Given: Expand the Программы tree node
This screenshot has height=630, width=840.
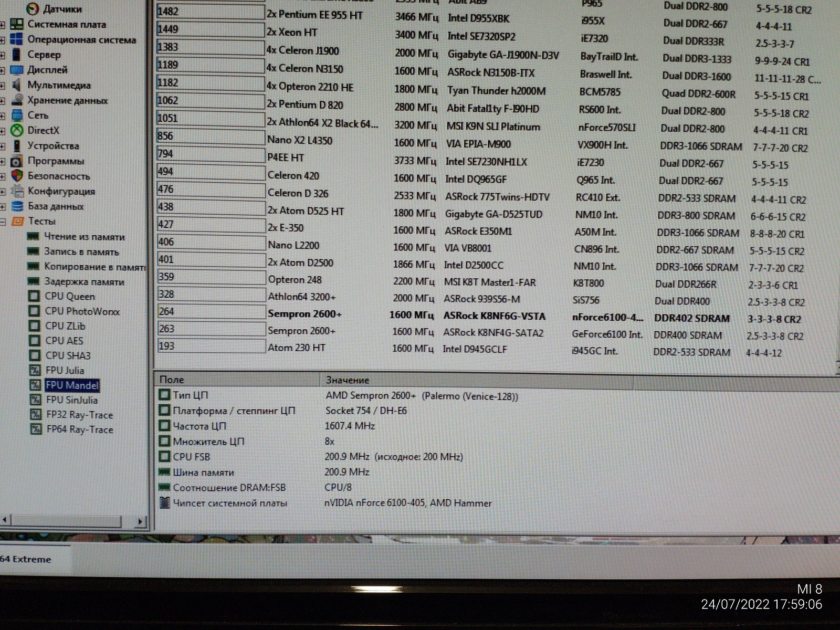Looking at the screenshot, I should [3, 162].
